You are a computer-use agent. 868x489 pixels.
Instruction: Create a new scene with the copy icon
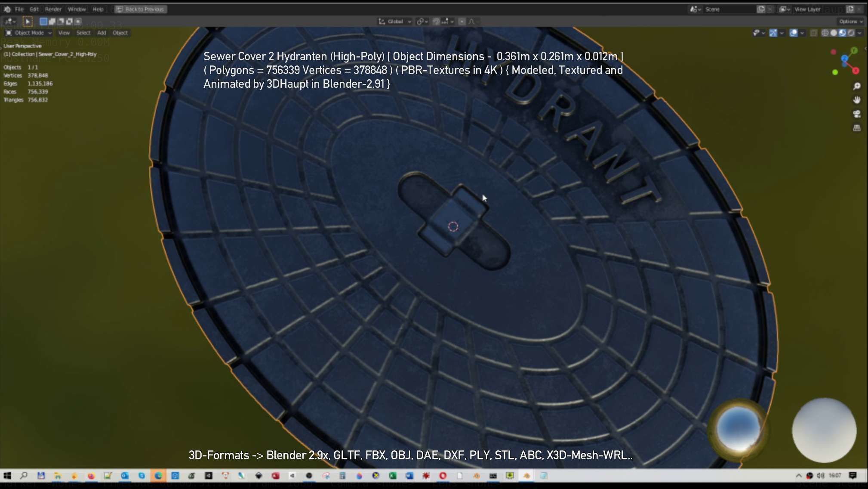point(761,9)
